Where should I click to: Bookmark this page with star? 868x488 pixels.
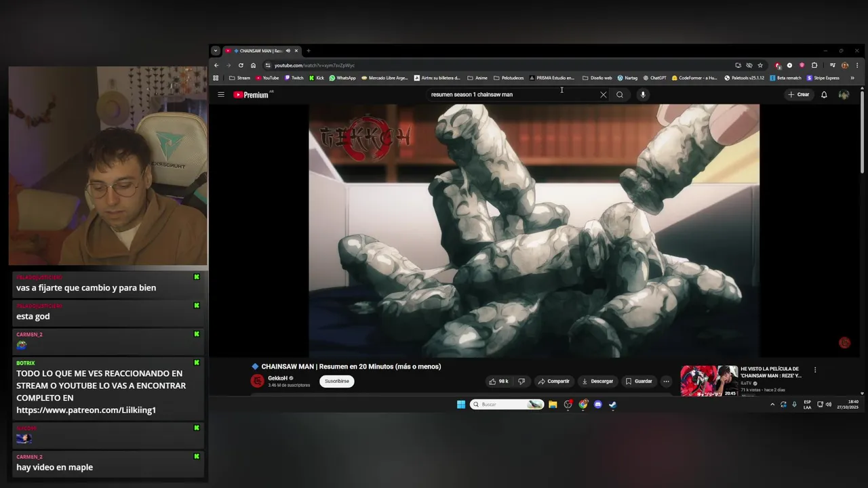760,66
